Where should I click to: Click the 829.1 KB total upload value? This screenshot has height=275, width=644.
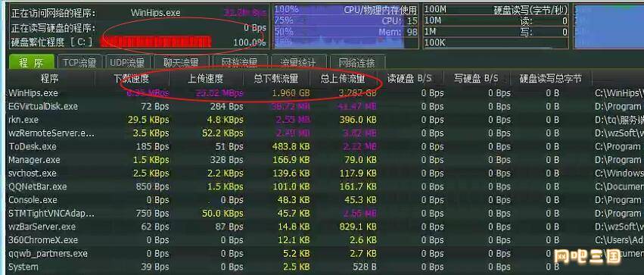(x=358, y=227)
